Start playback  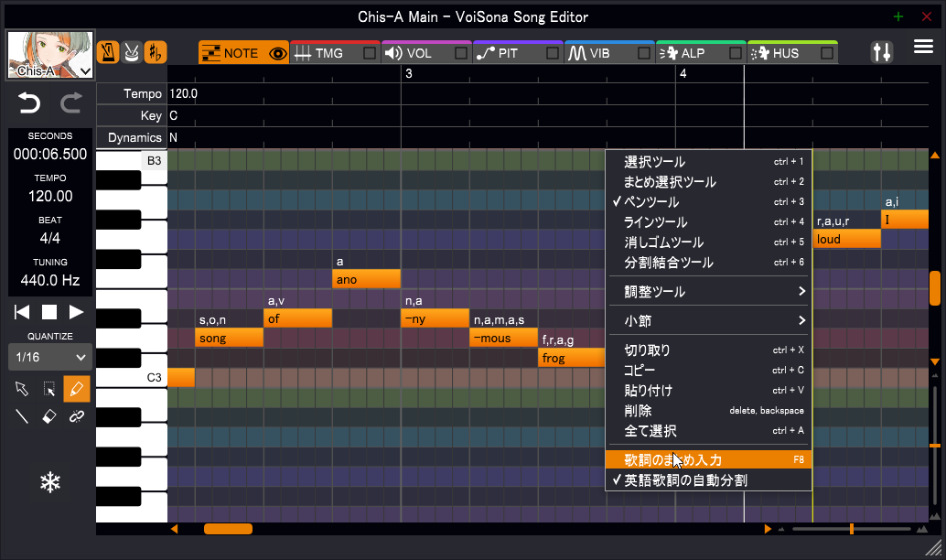coord(76,312)
